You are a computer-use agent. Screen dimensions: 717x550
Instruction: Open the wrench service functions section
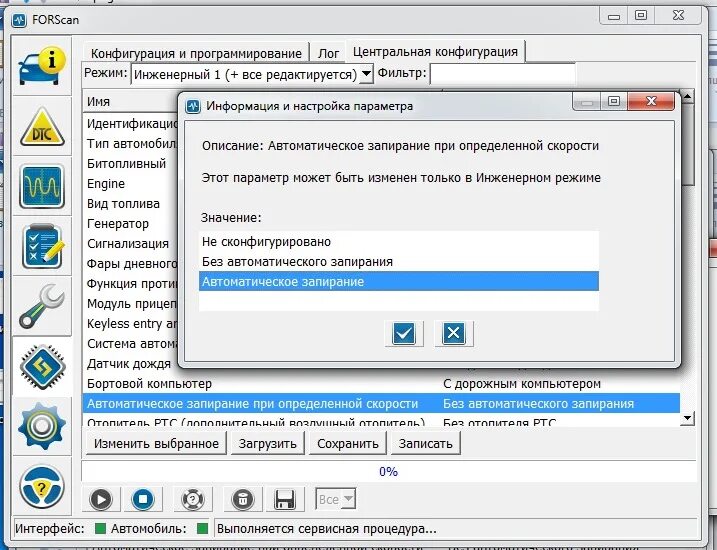coord(42,306)
